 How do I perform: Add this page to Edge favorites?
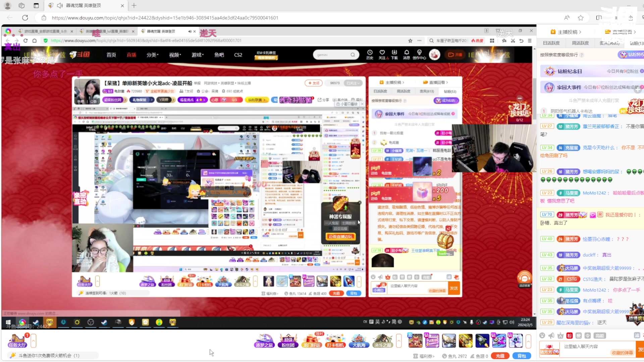point(581,18)
